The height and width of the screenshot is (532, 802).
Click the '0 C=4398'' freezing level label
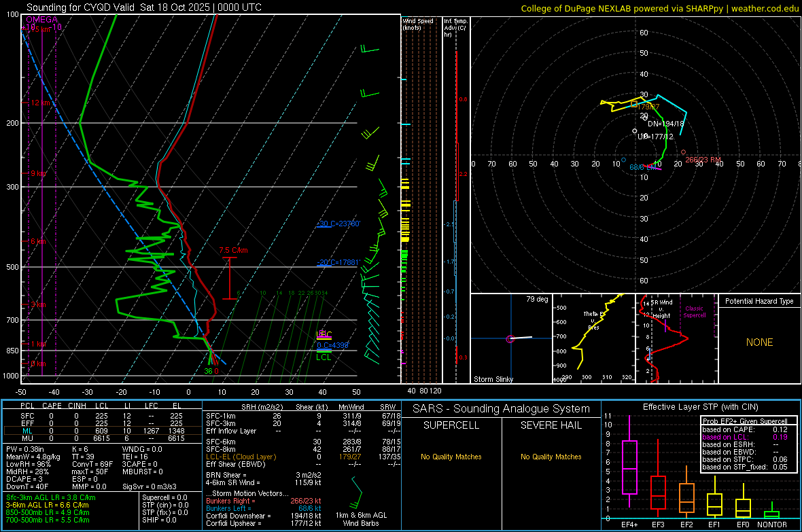[332, 345]
